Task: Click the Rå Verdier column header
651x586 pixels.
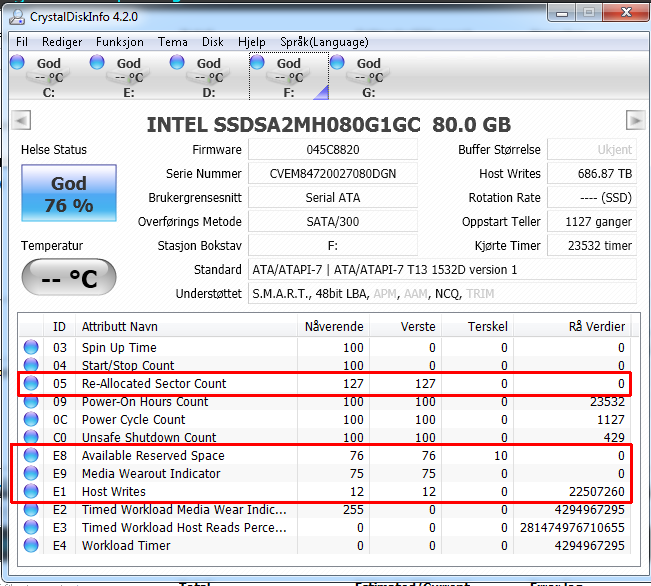Action: (x=572, y=326)
